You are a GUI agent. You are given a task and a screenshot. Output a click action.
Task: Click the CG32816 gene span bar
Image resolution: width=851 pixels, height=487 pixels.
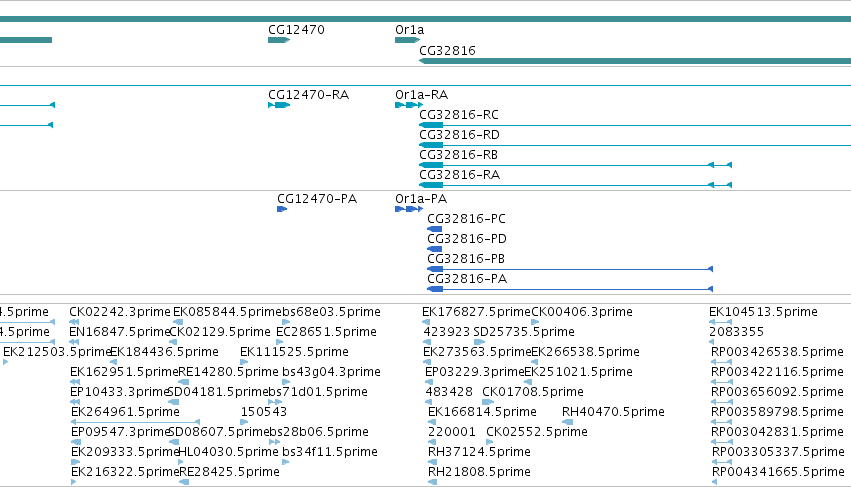[635, 61]
